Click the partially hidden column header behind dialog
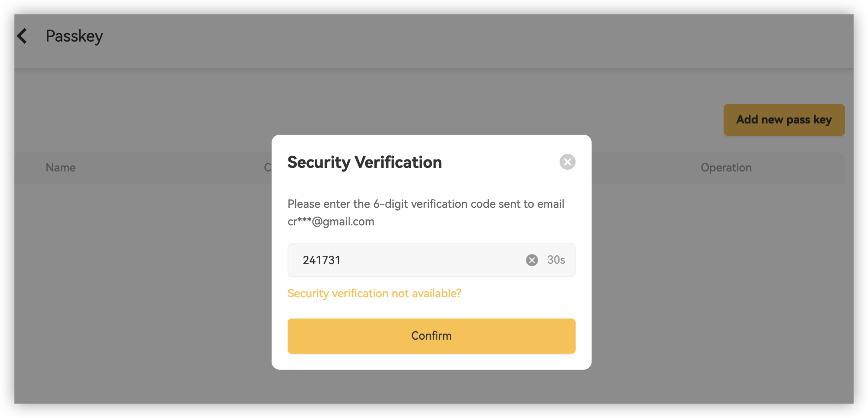Screen dimensions: 868x418 coord(267,168)
